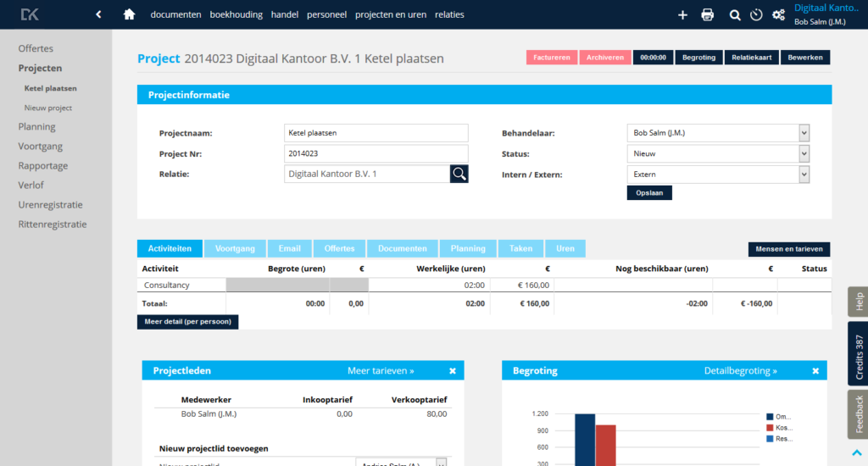The height and width of the screenshot is (466, 868).
Task: Click the Begroting header button
Action: [698, 58]
